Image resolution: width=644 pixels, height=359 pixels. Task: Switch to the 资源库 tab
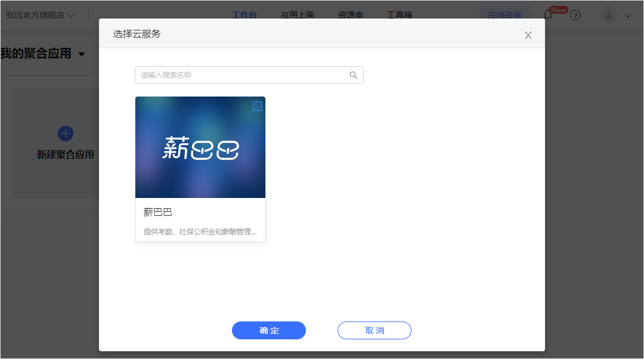(x=351, y=15)
